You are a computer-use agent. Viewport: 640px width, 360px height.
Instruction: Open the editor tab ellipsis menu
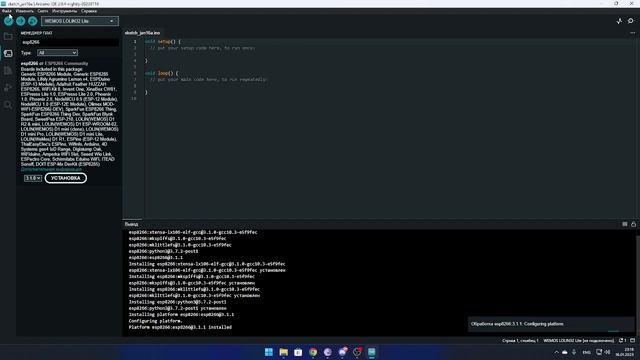[633, 33]
